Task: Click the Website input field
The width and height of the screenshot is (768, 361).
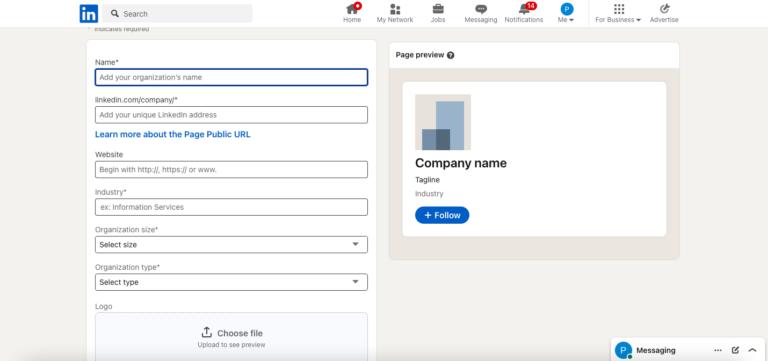Action: pos(231,169)
